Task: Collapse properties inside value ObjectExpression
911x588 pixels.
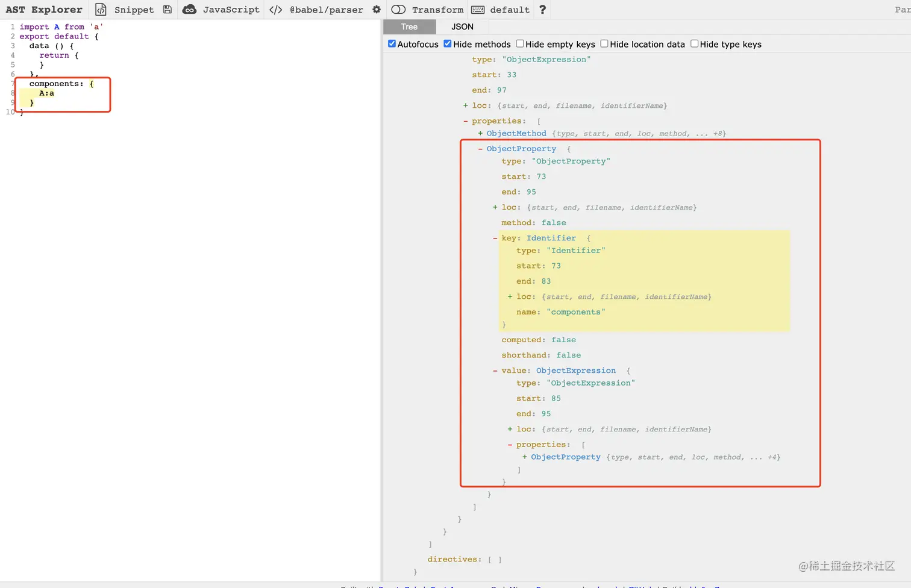Action: tap(510, 445)
